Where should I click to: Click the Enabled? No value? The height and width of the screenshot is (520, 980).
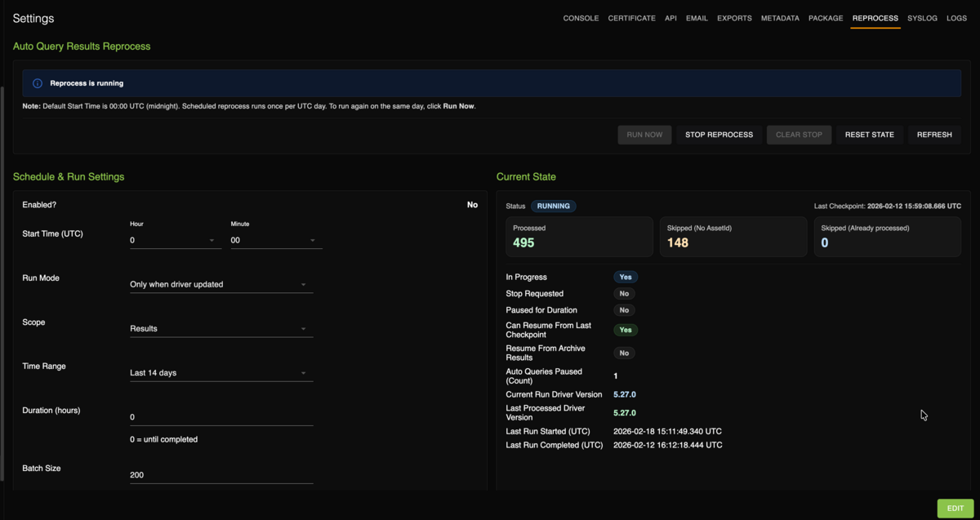coord(472,205)
